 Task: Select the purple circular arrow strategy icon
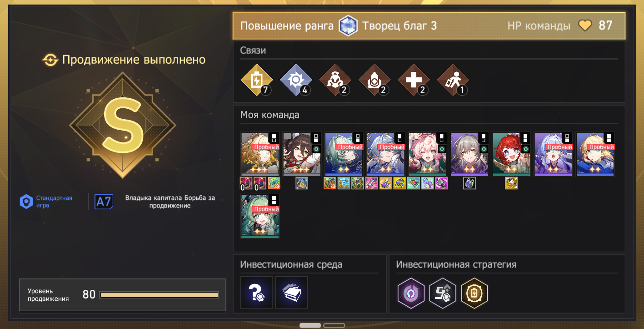coord(411,293)
